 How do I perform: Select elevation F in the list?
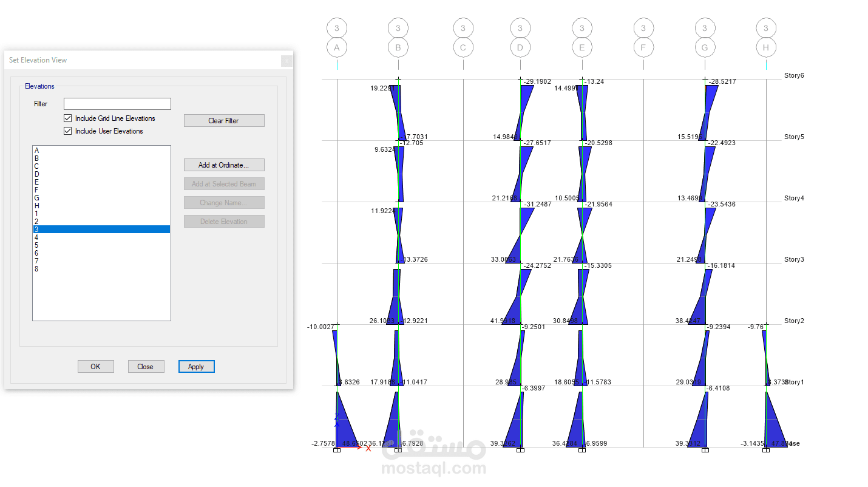coord(101,190)
